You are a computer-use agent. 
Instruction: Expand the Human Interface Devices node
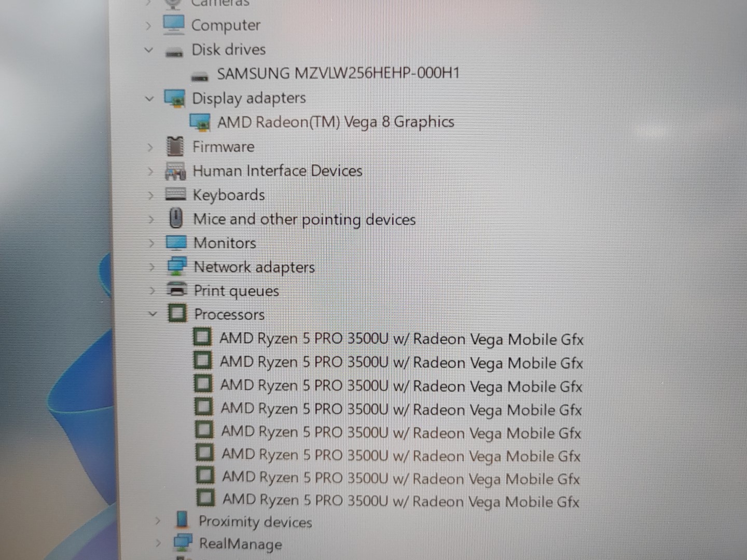(150, 172)
